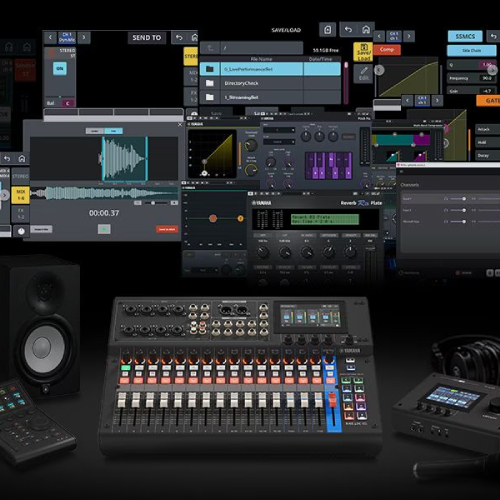
Task: Click the undo arrow next to SEND TO
Action: (179, 38)
